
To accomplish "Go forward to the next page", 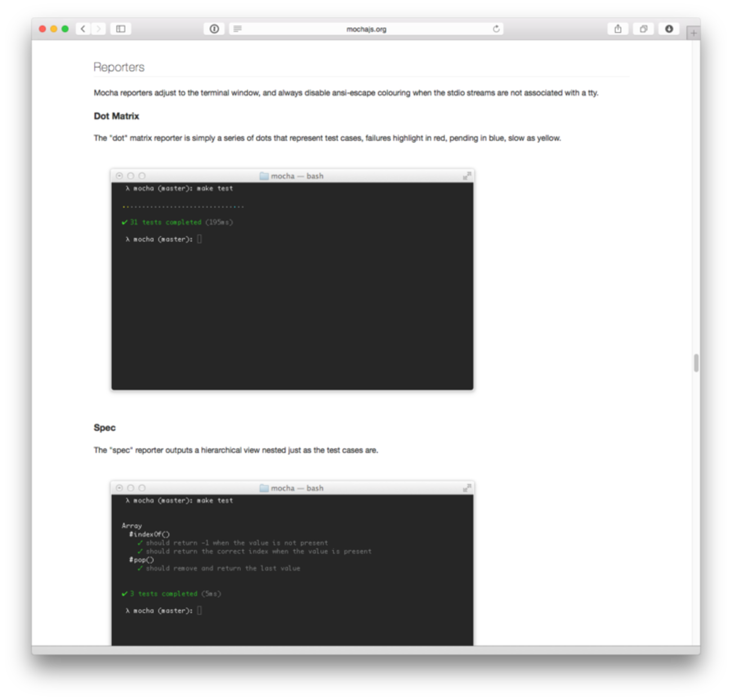I will pos(99,29).
